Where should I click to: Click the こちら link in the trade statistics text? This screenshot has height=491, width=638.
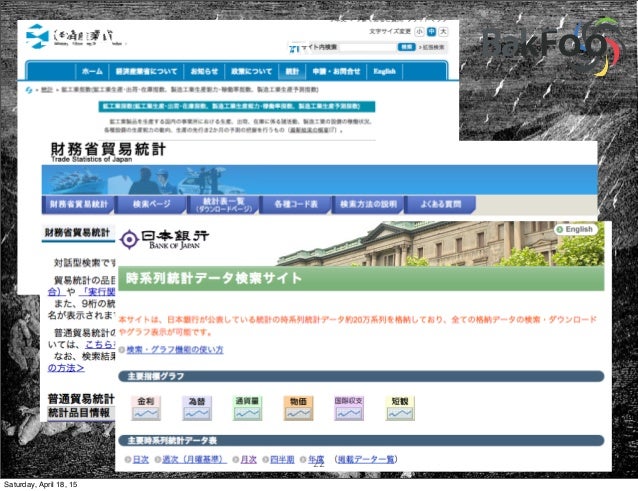(100, 345)
